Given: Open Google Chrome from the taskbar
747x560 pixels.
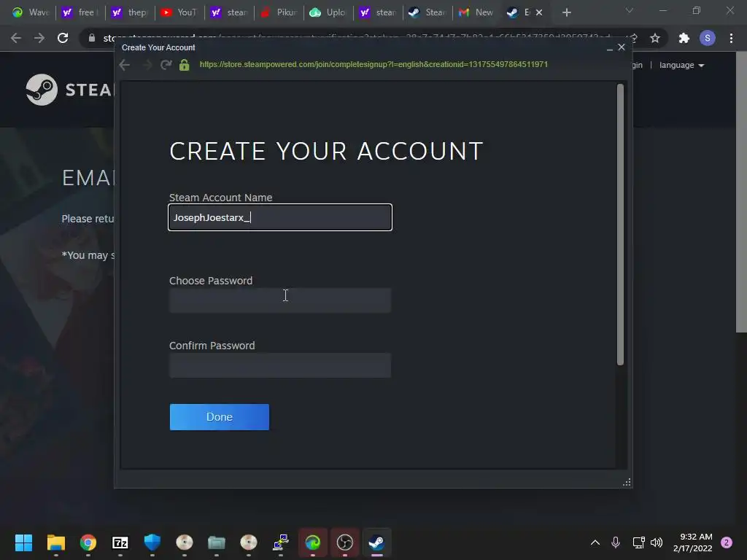Looking at the screenshot, I should point(88,542).
